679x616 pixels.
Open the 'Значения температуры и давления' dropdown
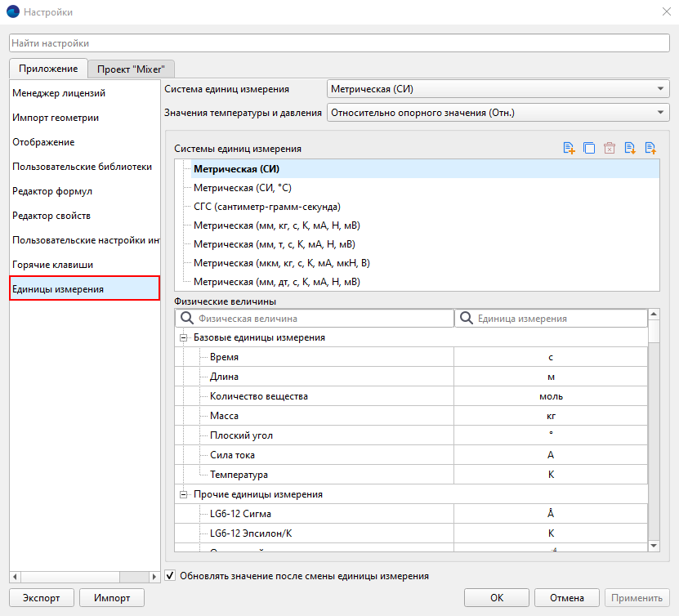click(x=660, y=113)
